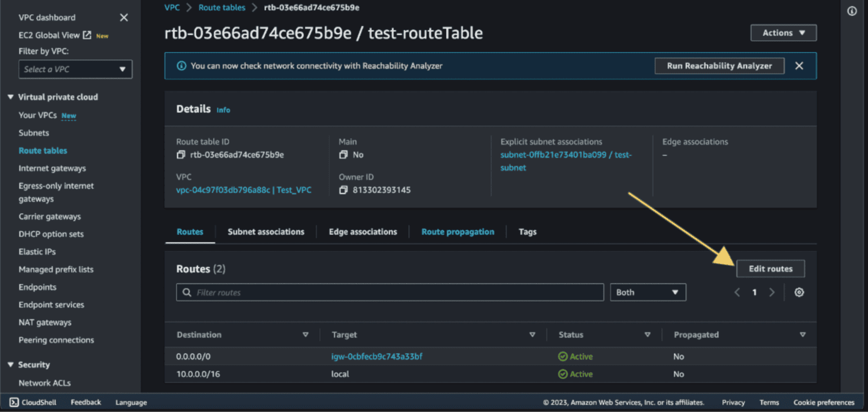Copy the Route table ID using copy icon

click(x=181, y=155)
